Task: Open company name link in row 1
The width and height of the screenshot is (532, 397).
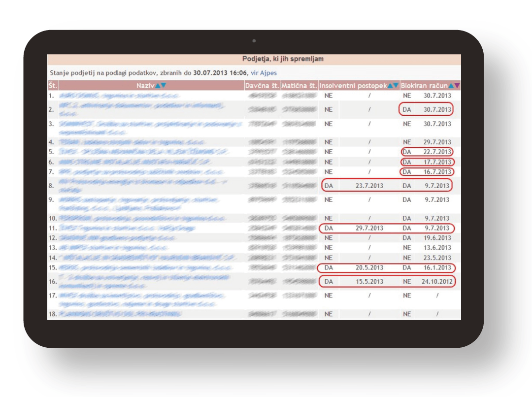Action: point(119,96)
